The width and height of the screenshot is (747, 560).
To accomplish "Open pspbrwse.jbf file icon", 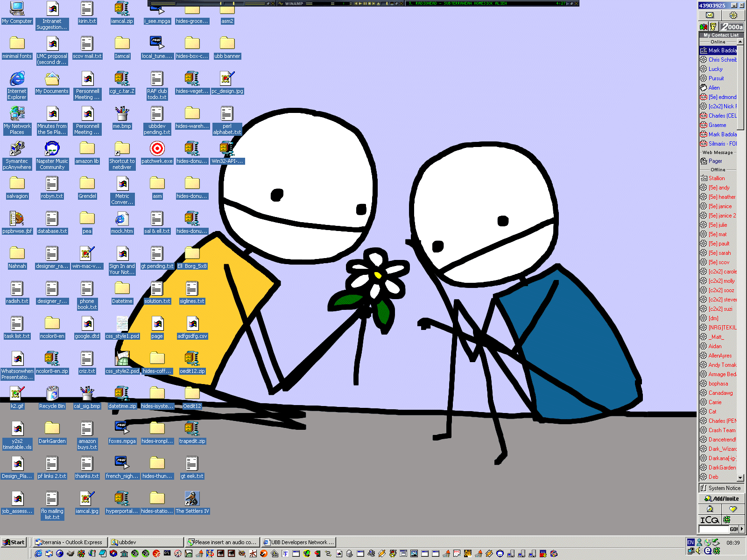I will pyautogui.click(x=17, y=223).
